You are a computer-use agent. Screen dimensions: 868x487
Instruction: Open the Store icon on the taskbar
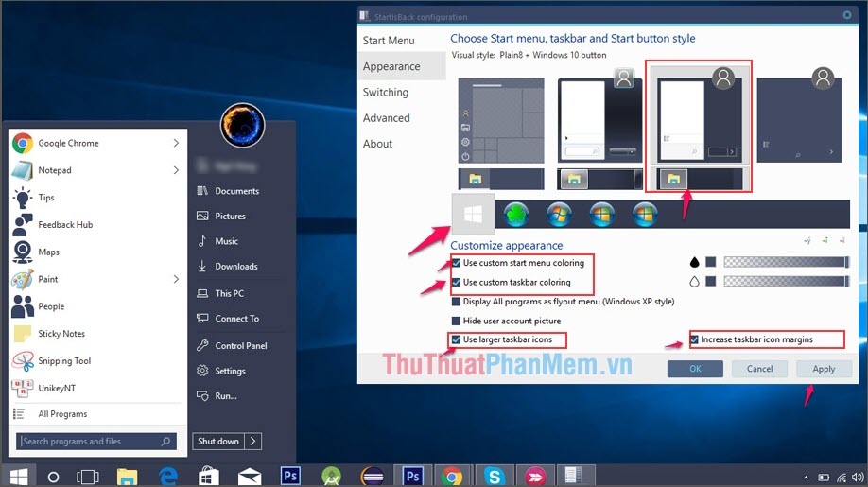[209, 477]
